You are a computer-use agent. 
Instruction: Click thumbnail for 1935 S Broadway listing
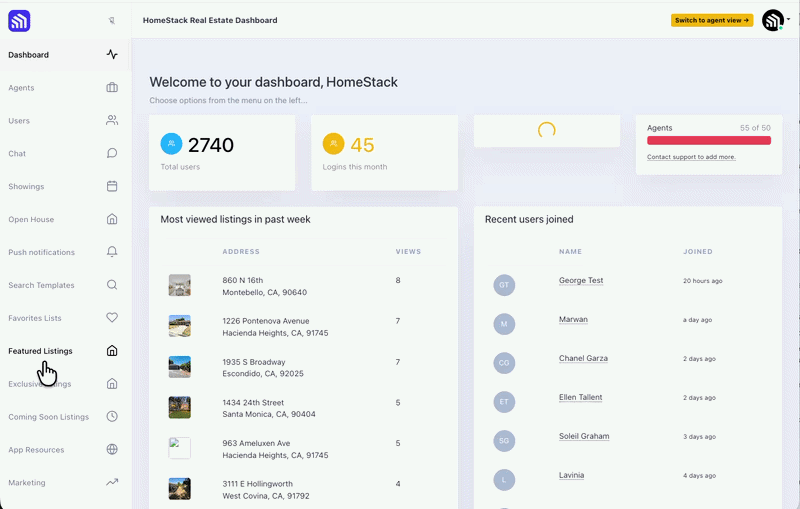tap(180, 367)
